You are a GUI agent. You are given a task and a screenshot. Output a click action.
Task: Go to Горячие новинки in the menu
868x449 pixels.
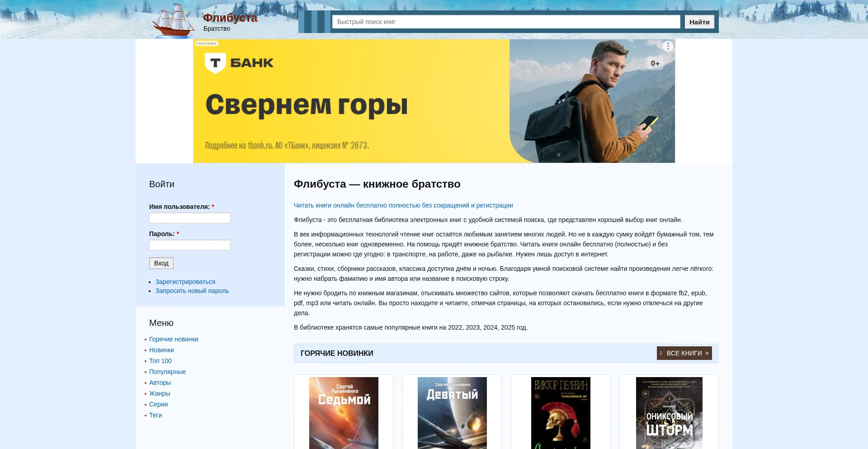tap(174, 339)
